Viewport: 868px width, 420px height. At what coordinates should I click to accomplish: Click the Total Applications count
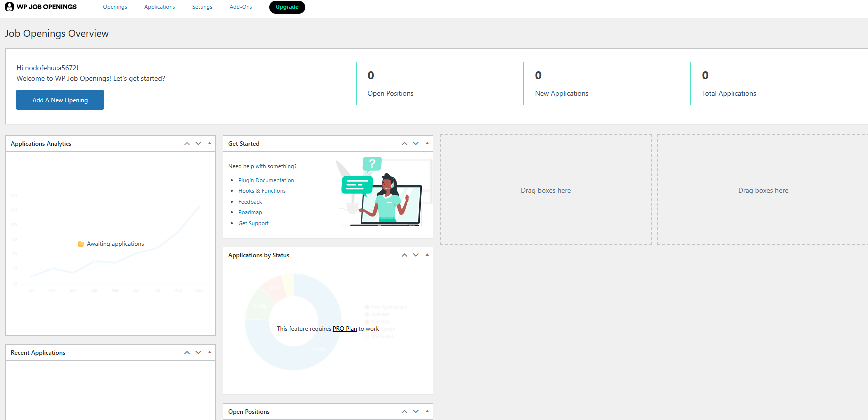coord(705,75)
